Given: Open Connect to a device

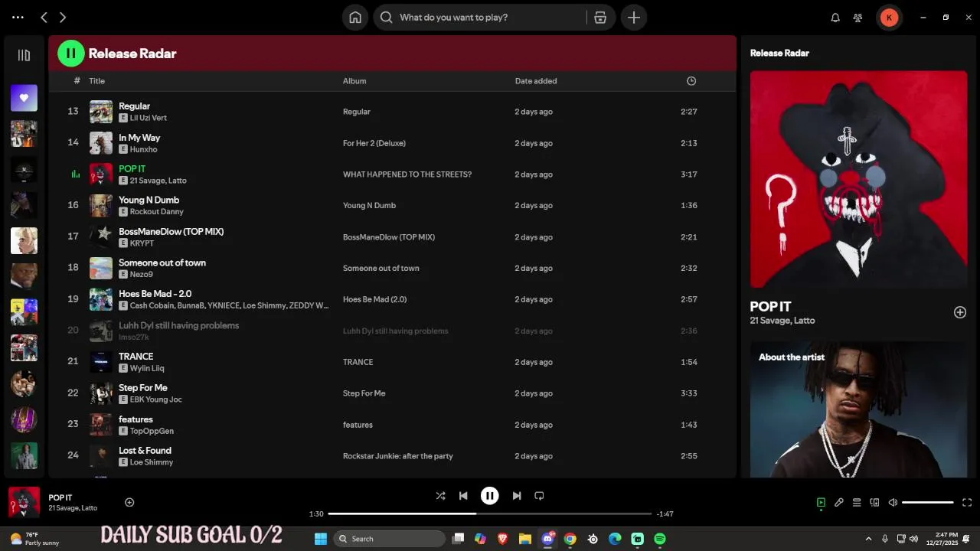Looking at the screenshot, I should click(x=874, y=503).
